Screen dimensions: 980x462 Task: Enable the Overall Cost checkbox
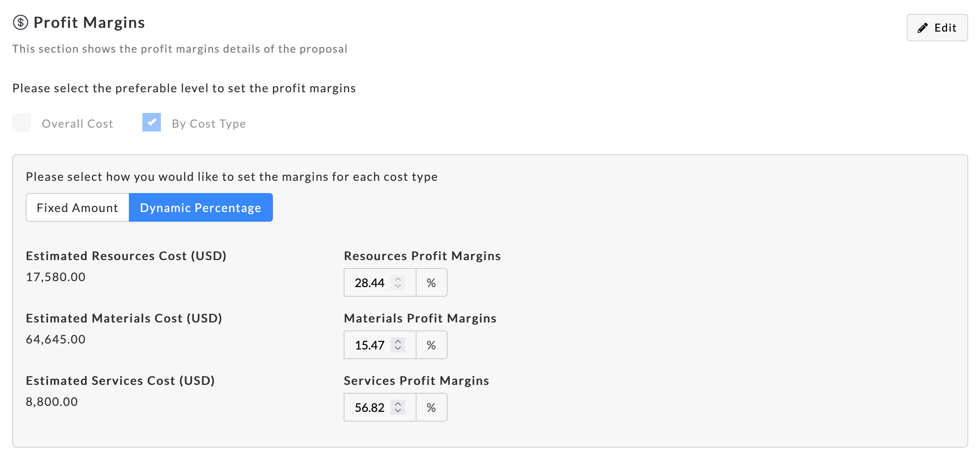click(21, 123)
